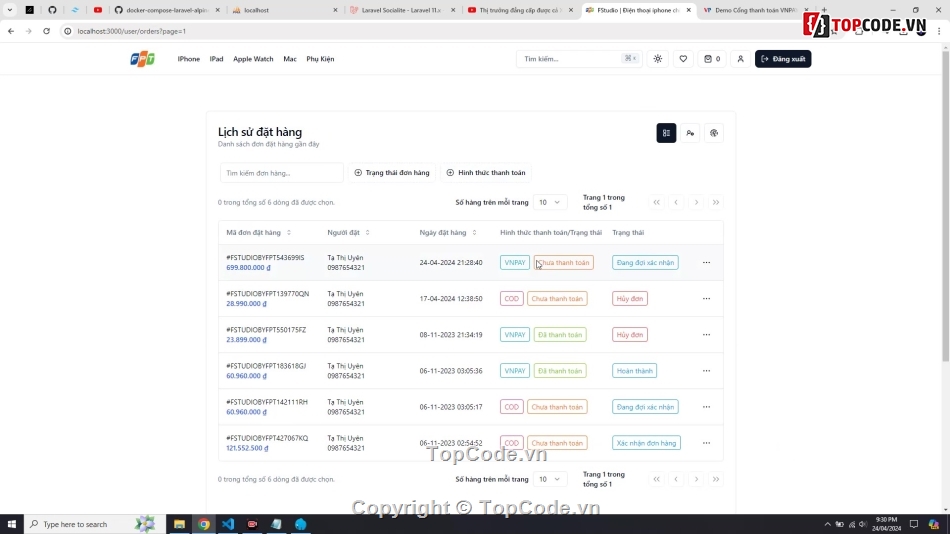
Task: Open actions menu for order FSTUDIOBYFPT427067KQ
Action: coord(706,443)
